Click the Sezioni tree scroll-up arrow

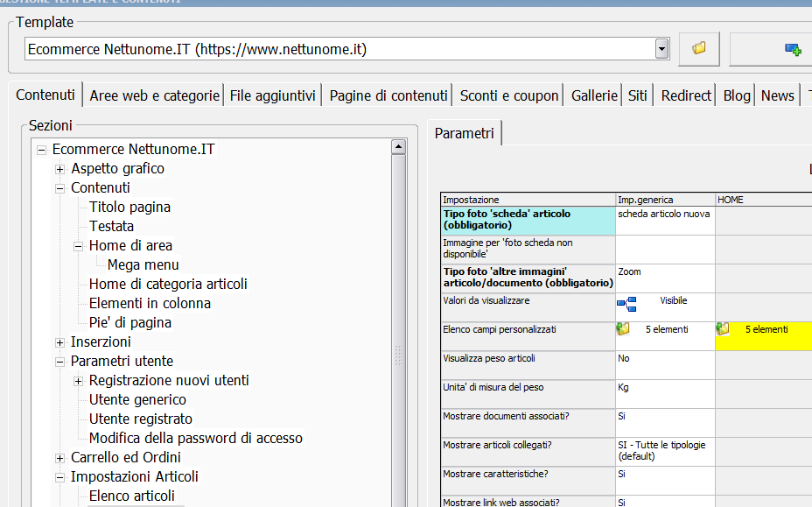coord(398,147)
